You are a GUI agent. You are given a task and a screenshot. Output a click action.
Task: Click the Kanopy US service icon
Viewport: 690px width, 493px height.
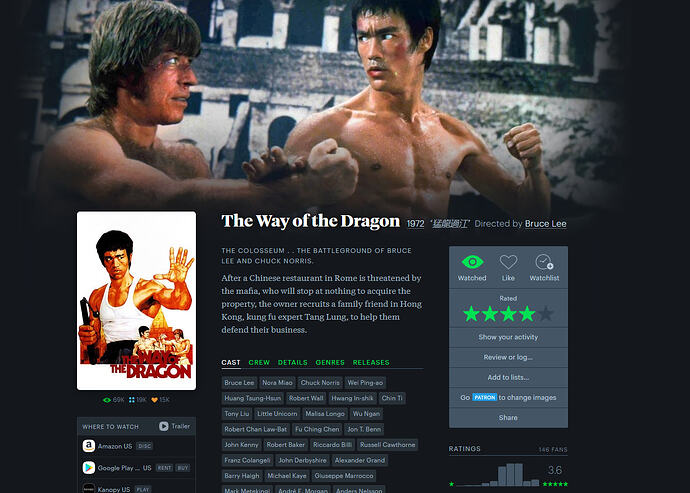click(x=89, y=489)
